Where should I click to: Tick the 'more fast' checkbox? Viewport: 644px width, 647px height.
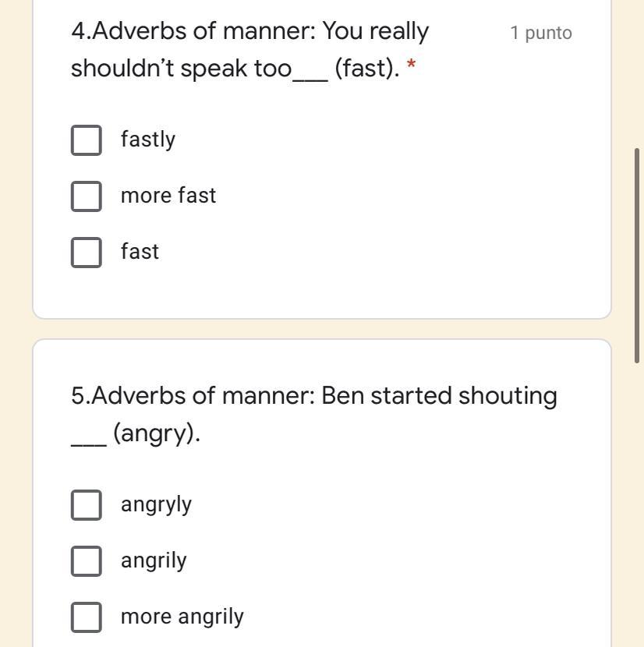click(86, 196)
